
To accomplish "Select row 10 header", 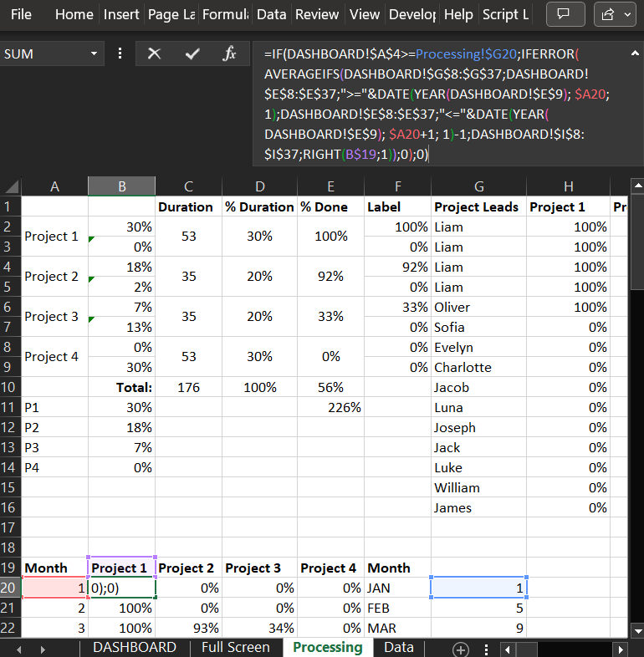I will pyautogui.click(x=10, y=387).
